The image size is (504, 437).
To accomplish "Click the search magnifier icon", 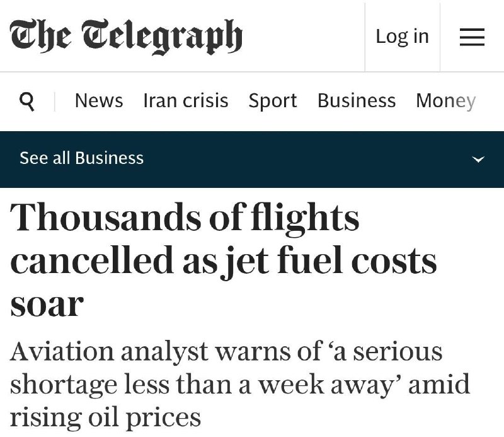I will tap(27, 101).
